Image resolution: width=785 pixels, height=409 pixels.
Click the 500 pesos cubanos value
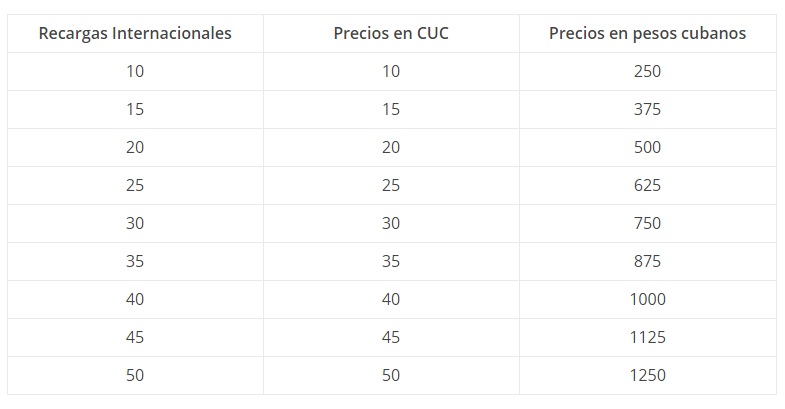pyautogui.click(x=647, y=147)
